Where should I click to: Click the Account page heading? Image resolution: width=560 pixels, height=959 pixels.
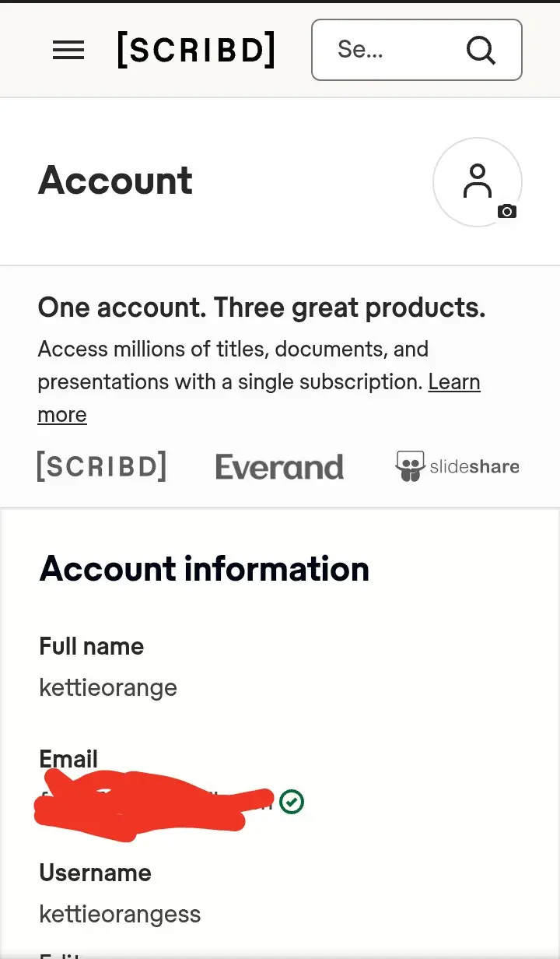pos(115,181)
